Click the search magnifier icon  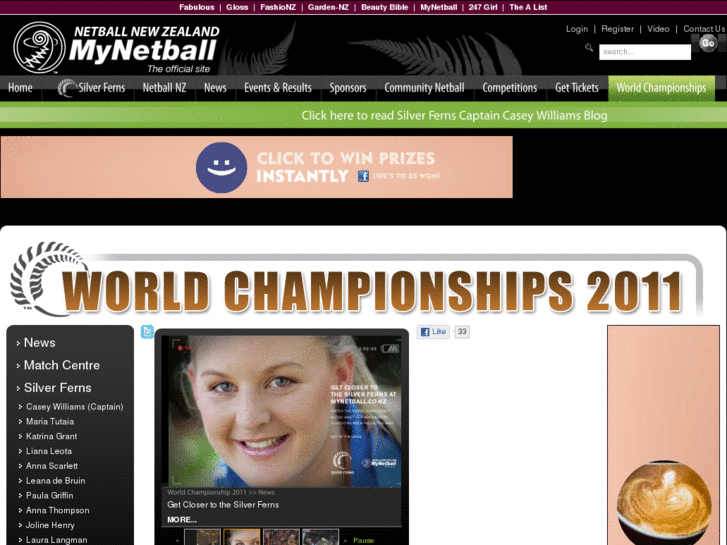(589, 47)
